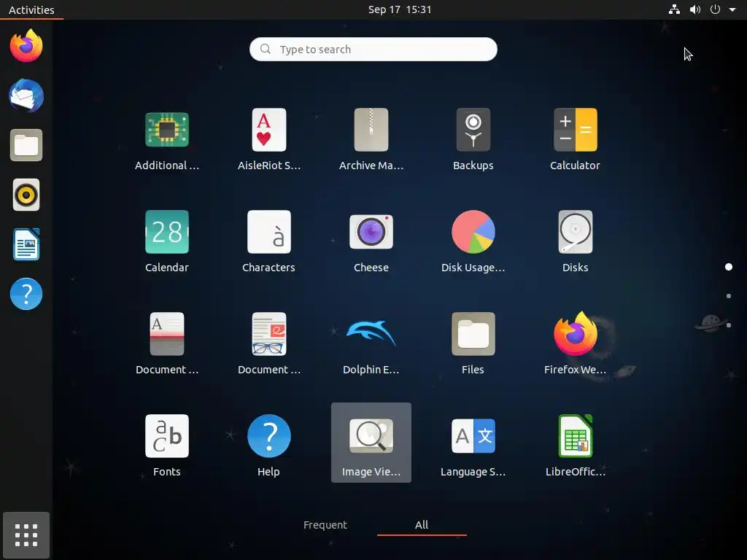Open the Cheese webcam app
747x560 pixels.
pyautogui.click(x=371, y=242)
